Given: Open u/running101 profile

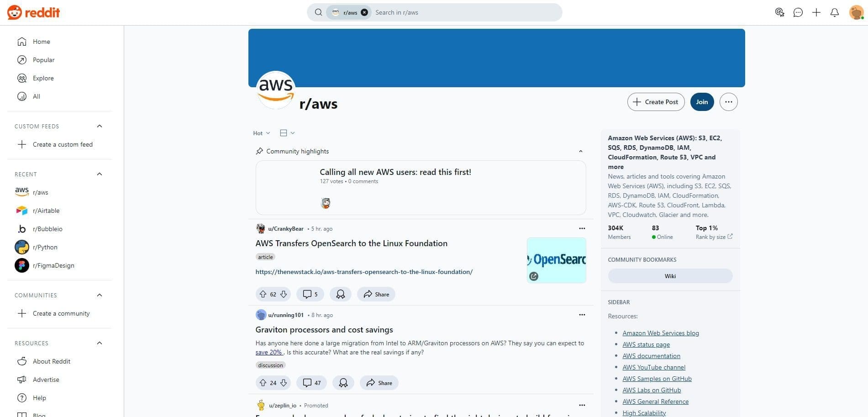Looking at the screenshot, I should tap(285, 315).
